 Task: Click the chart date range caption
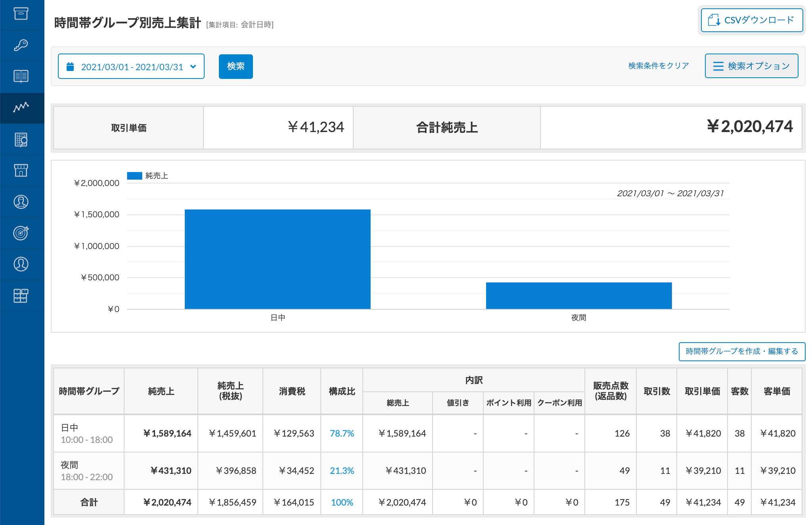670,193
